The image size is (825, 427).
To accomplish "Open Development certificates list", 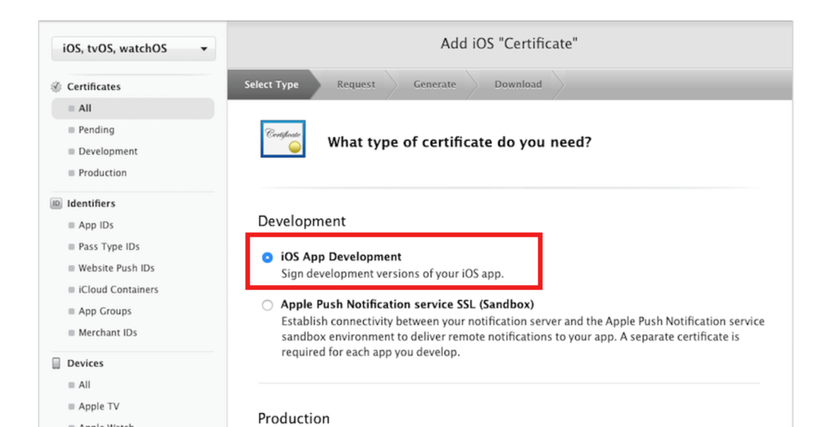I will pos(108,152).
